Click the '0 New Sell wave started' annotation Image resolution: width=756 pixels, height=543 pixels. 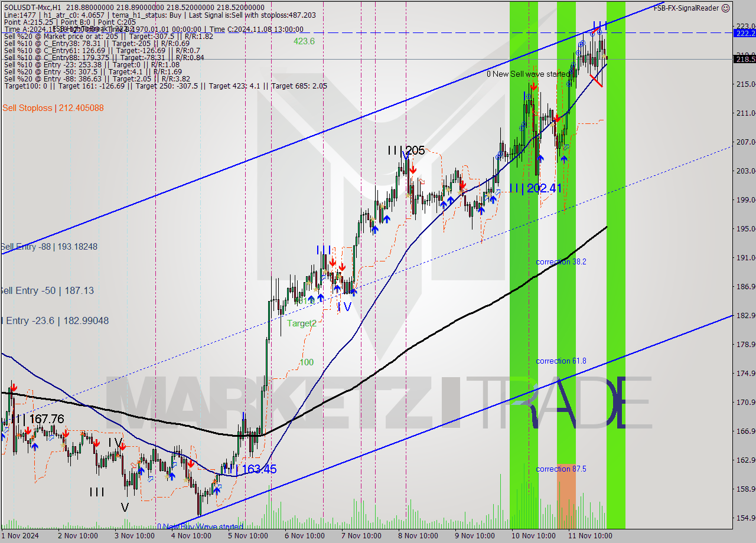[x=528, y=74]
